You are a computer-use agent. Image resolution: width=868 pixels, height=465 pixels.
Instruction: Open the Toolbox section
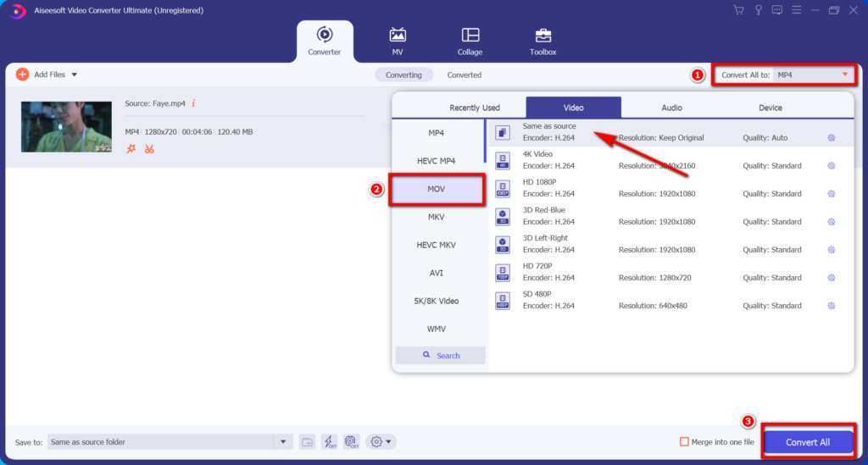[543, 42]
